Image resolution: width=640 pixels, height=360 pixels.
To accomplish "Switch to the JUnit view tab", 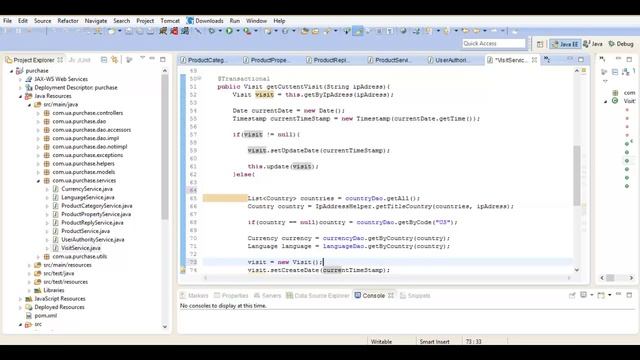I will 80,60.
